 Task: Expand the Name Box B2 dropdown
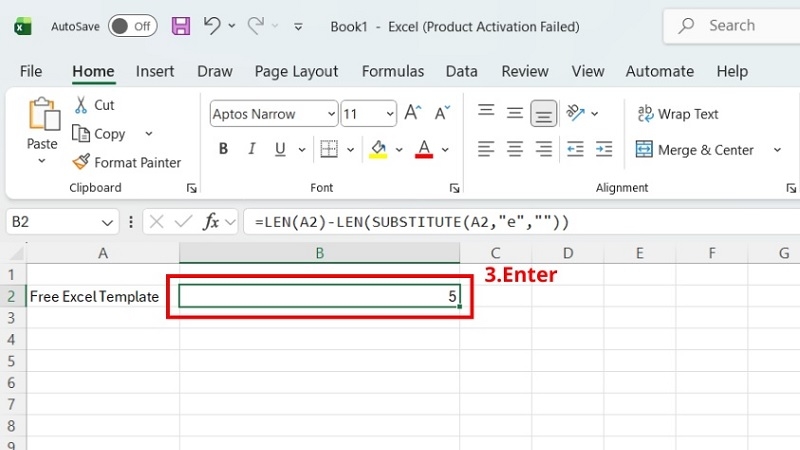tap(107, 222)
